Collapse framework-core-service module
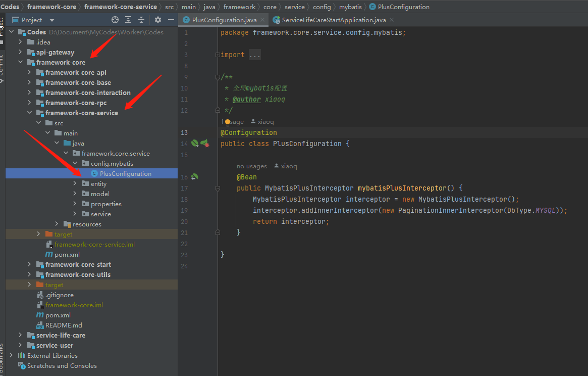The width and height of the screenshot is (588, 376). tap(30, 113)
